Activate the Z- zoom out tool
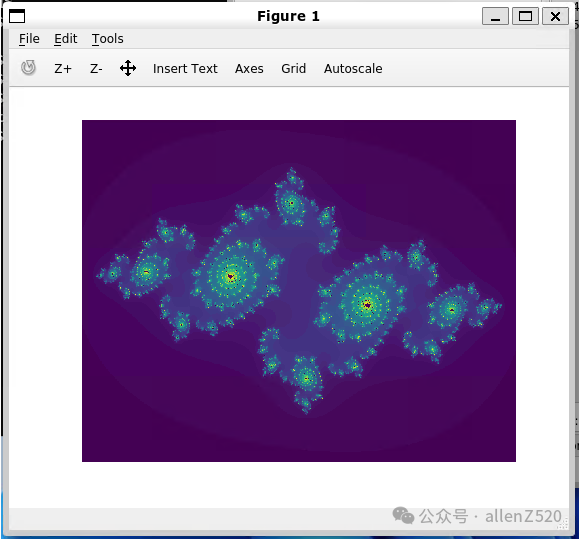This screenshot has height=539, width=579. point(96,69)
